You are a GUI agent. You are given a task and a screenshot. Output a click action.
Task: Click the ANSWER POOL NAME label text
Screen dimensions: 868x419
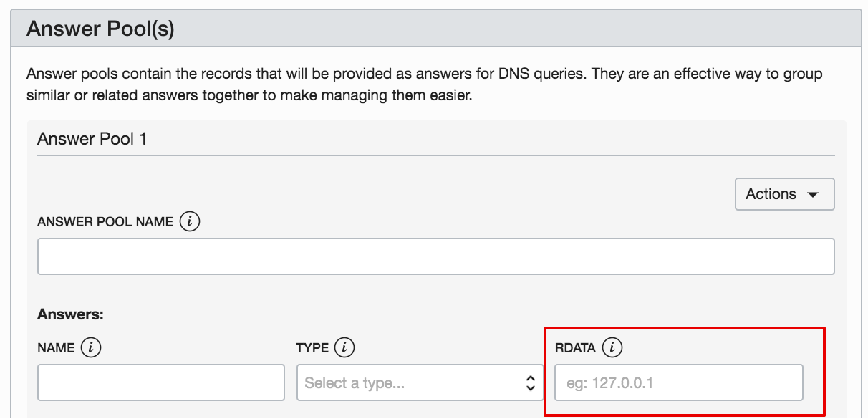pyautogui.click(x=105, y=222)
